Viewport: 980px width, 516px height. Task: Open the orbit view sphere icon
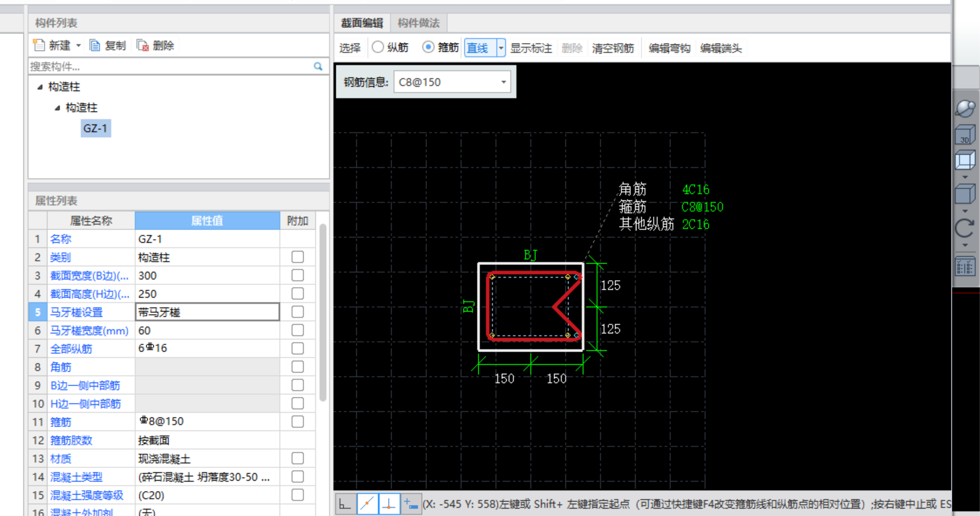965,108
